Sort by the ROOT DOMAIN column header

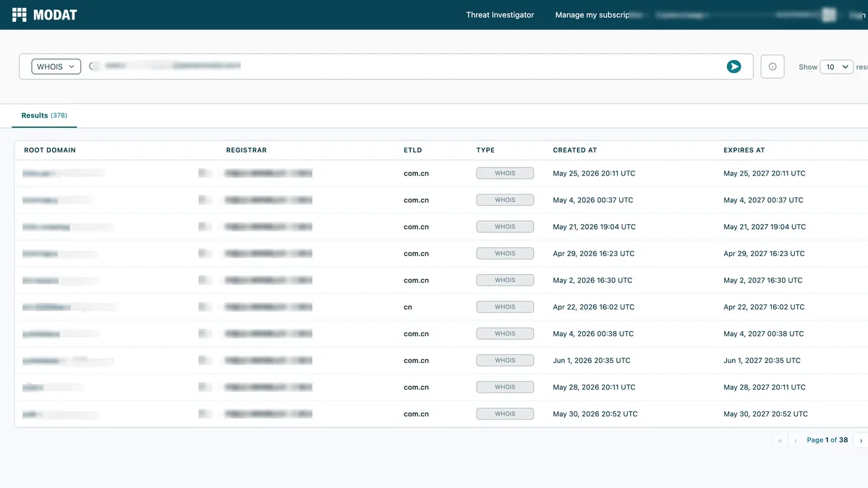[x=50, y=150]
